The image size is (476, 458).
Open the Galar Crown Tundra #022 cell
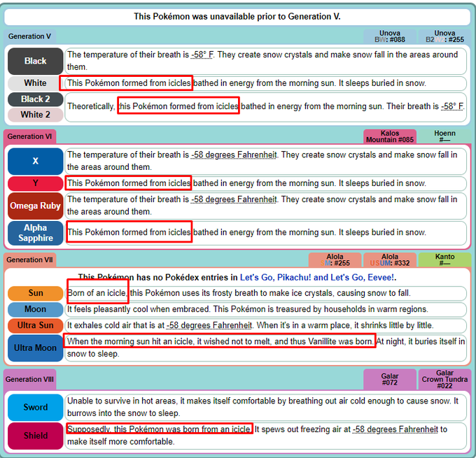(x=444, y=380)
